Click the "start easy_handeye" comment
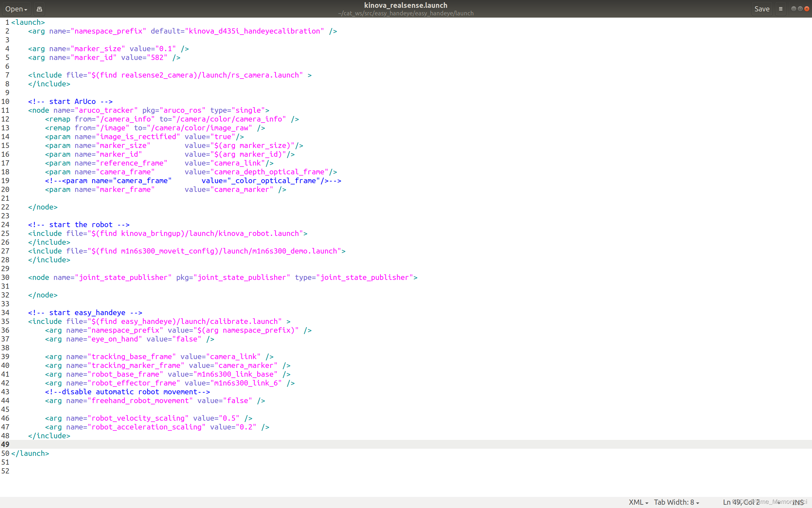This screenshot has height=508, width=812. click(x=85, y=312)
